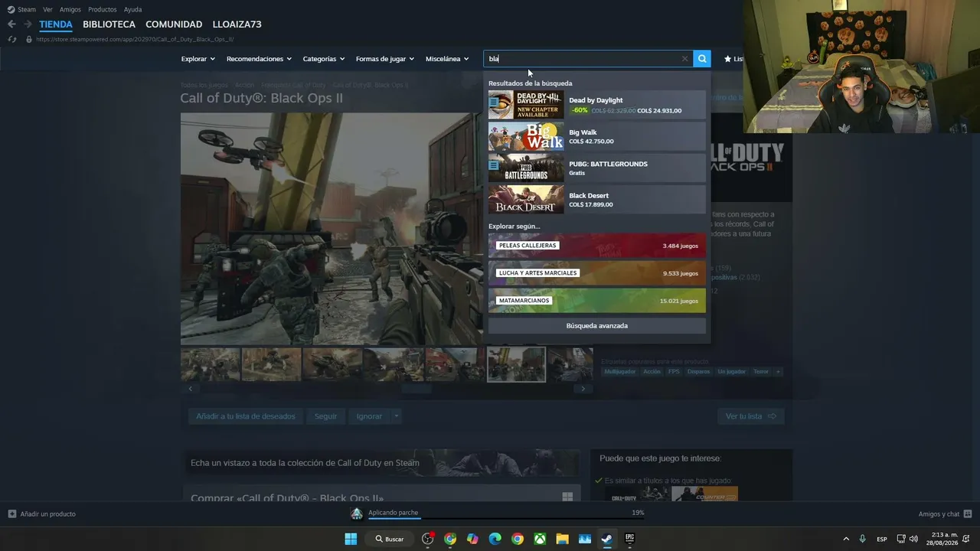Screen dimensions: 980x551
Task: Select the highlighted screenshot thumbnail in strip
Action: (517, 364)
